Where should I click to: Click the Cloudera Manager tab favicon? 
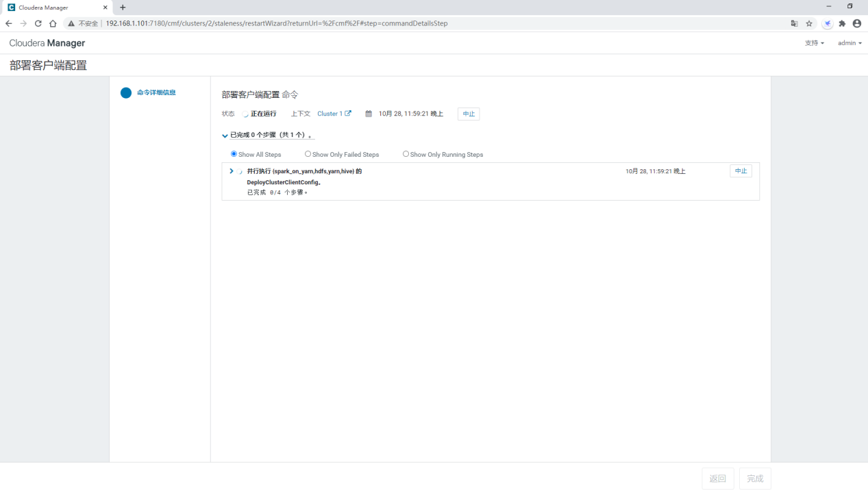coord(12,8)
